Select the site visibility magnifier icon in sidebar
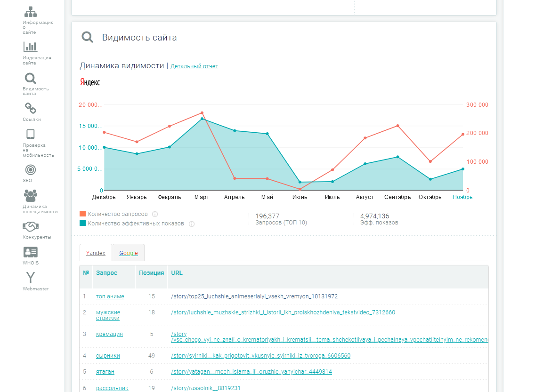 [x=30, y=79]
